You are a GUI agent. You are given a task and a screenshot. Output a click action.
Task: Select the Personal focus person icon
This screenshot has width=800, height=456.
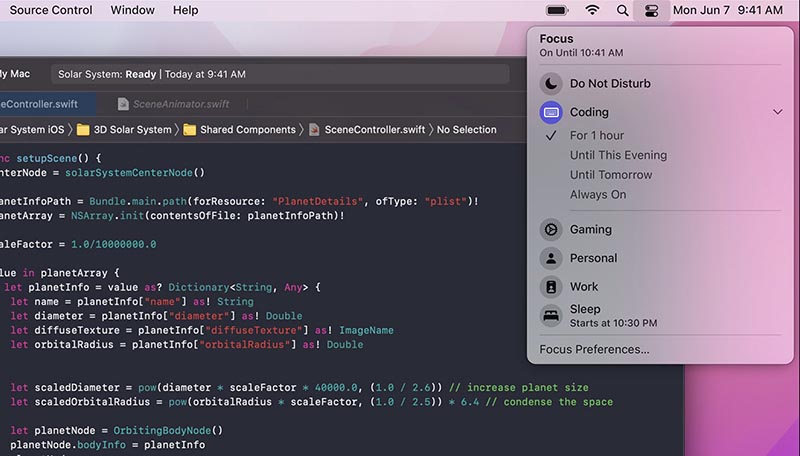551,258
